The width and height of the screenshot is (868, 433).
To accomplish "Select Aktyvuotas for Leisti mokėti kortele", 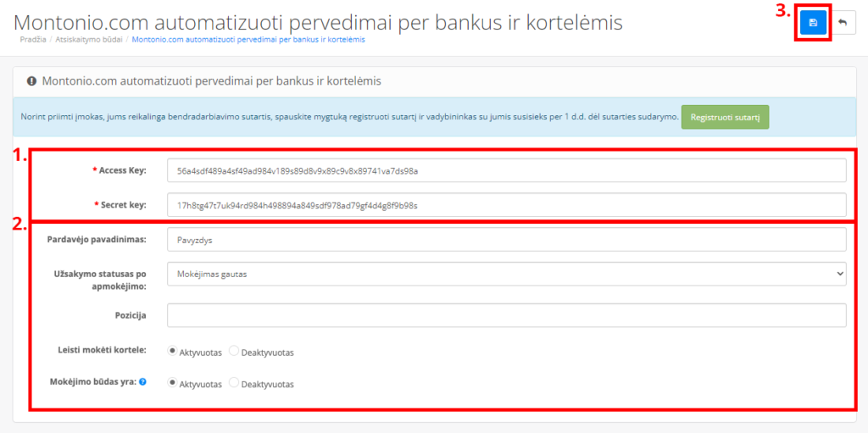I will [172, 351].
